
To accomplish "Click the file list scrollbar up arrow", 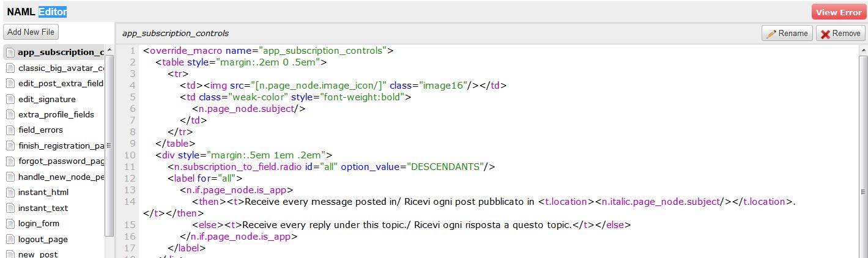I will click(109, 50).
